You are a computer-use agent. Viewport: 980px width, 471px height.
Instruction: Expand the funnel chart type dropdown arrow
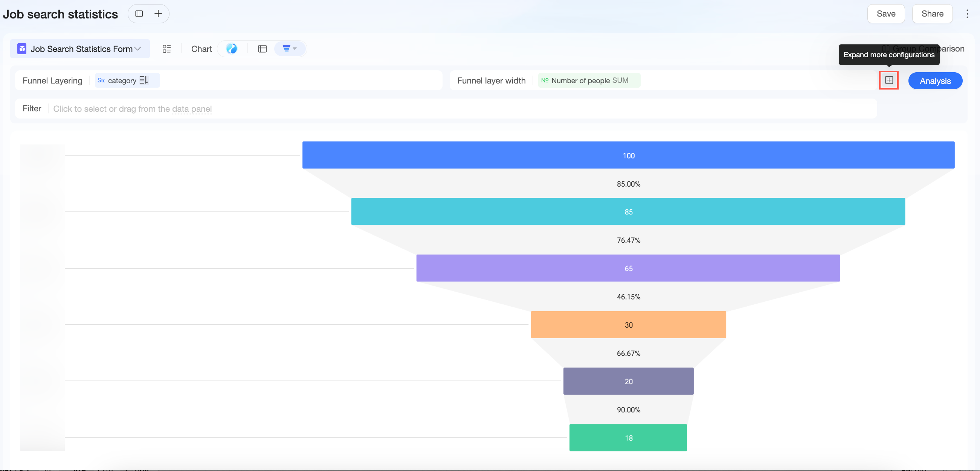[x=295, y=49]
